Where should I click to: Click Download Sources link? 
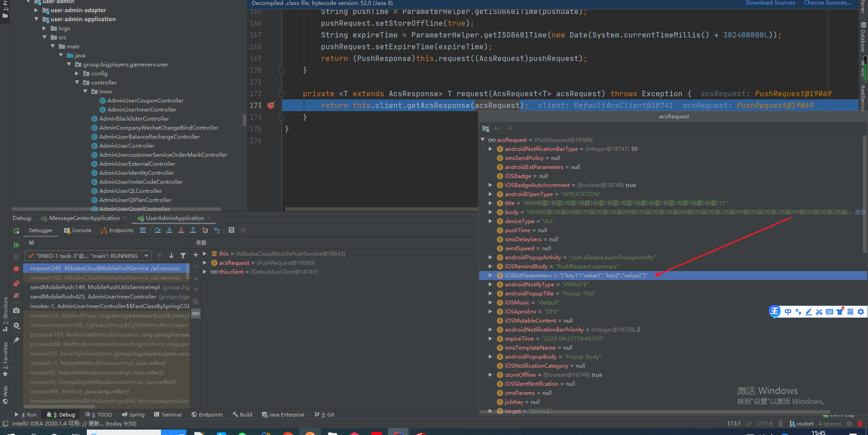click(770, 3)
